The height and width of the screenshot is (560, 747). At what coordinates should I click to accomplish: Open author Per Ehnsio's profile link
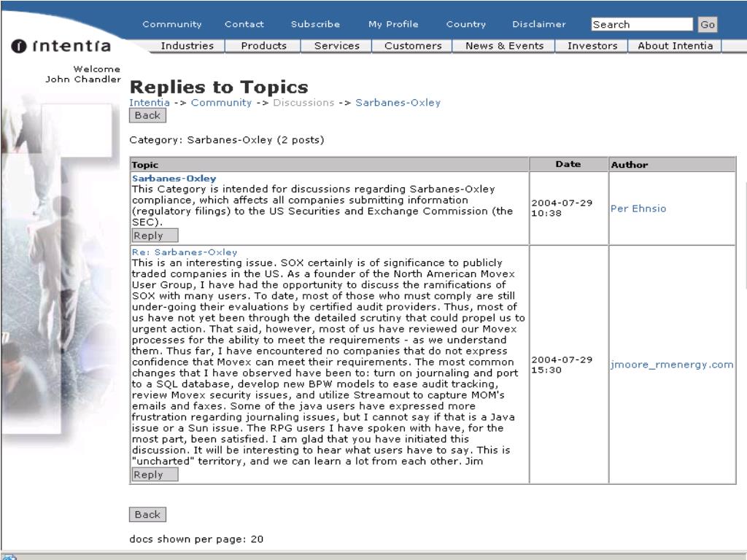[x=638, y=209]
